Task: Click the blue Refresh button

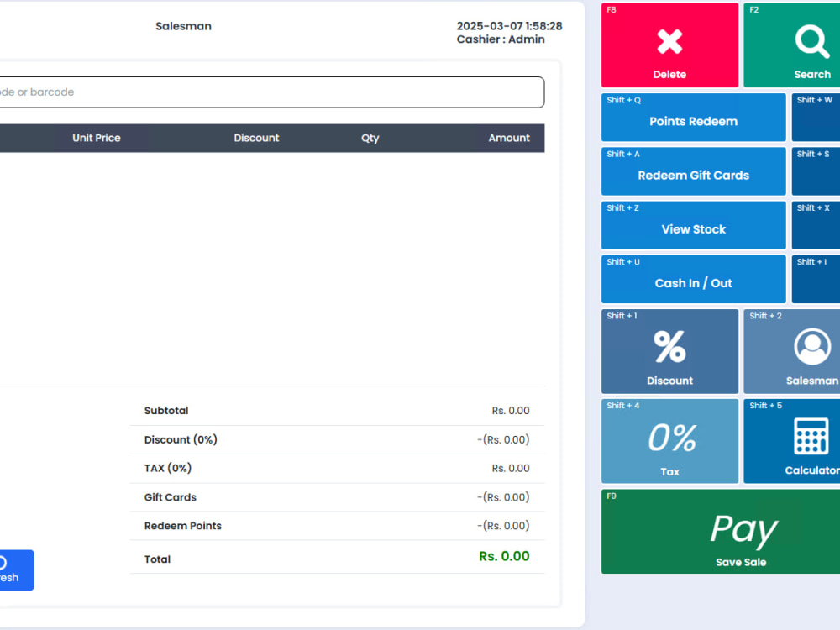Action: tap(16, 570)
